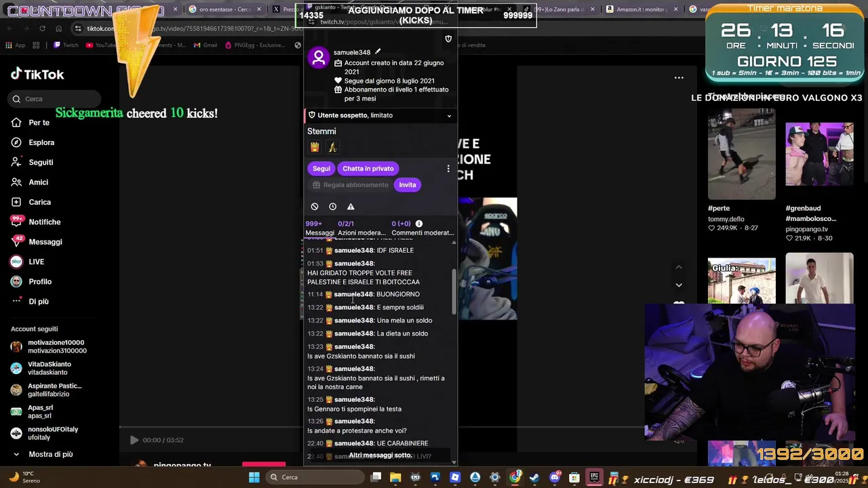Open #grenbaud pingopango.tv video thumbnail
This screenshot has width=868, height=488.
coord(819,155)
